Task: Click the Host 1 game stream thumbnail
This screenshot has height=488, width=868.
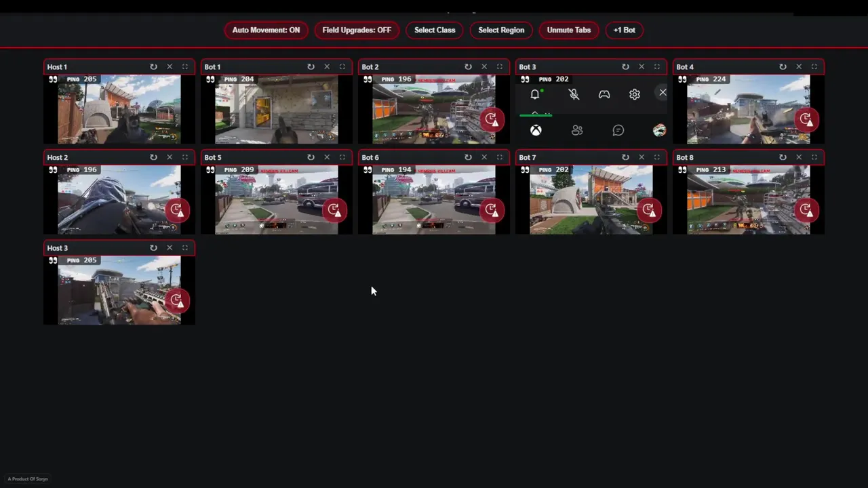Action: coord(119,109)
